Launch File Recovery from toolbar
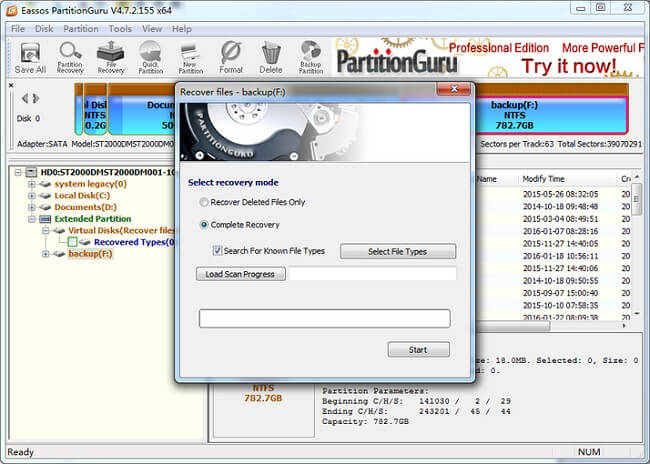The width and height of the screenshot is (650, 464). click(110, 58)
